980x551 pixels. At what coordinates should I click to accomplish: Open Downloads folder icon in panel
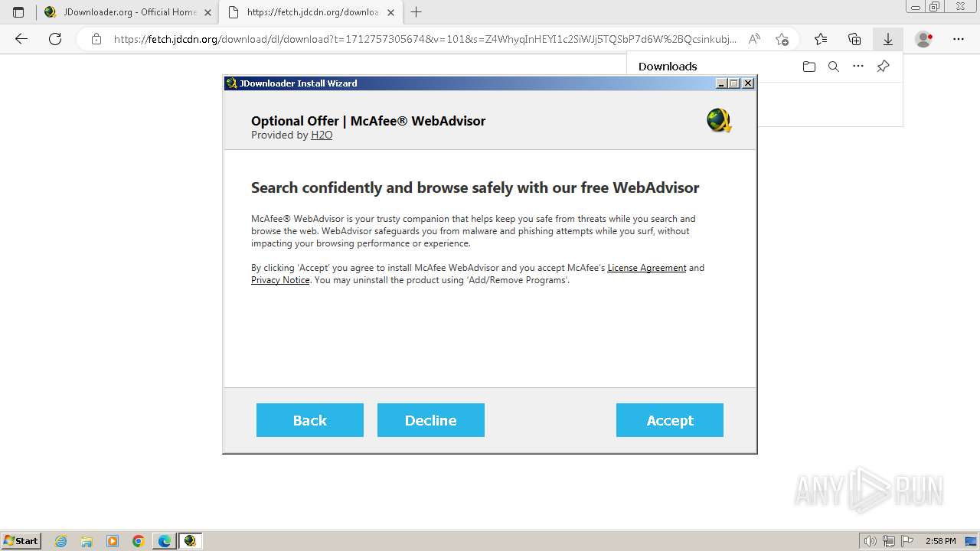click(x=809, y=67)
